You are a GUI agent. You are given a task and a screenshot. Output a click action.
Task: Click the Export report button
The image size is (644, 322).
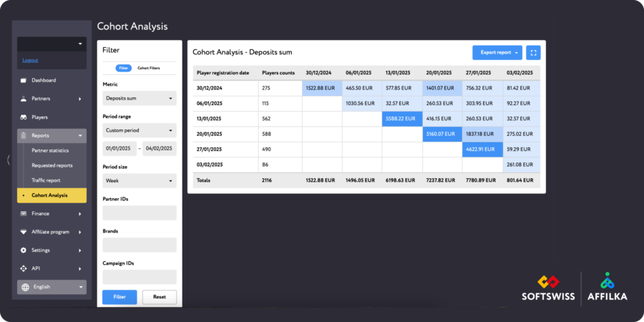click(x=497, y=52)
